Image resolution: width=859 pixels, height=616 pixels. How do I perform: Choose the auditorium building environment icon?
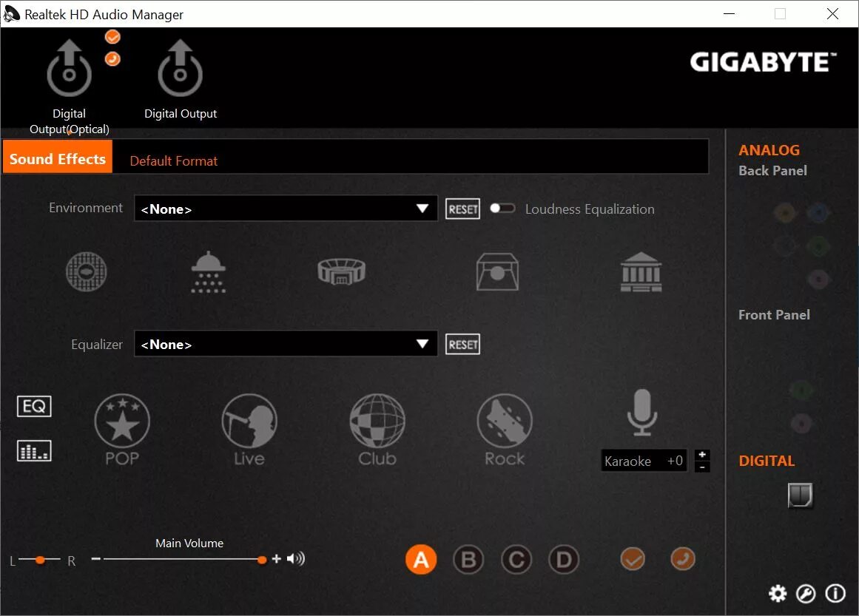point(641,271)
